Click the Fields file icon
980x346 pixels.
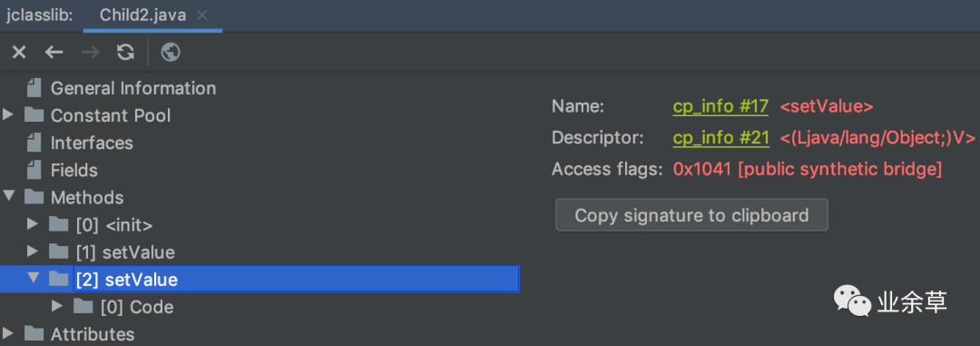pos(34,170)
